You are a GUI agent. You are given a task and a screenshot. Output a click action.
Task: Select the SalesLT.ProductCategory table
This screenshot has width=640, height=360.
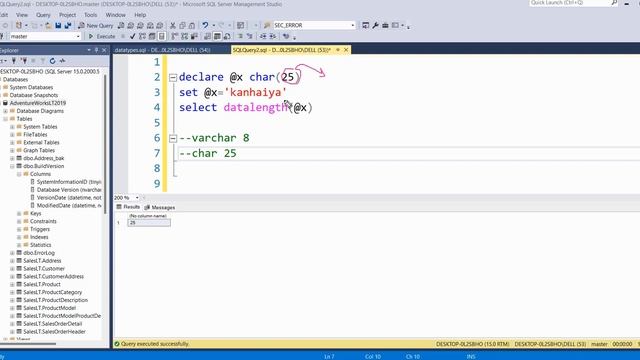[x=53, y=293]
